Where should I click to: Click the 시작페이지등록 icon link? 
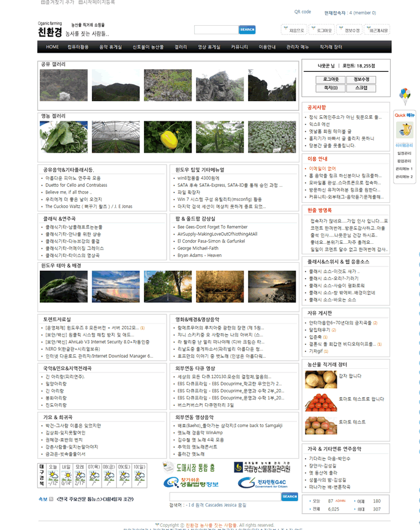pyautogui.click(x=97, y=3)
